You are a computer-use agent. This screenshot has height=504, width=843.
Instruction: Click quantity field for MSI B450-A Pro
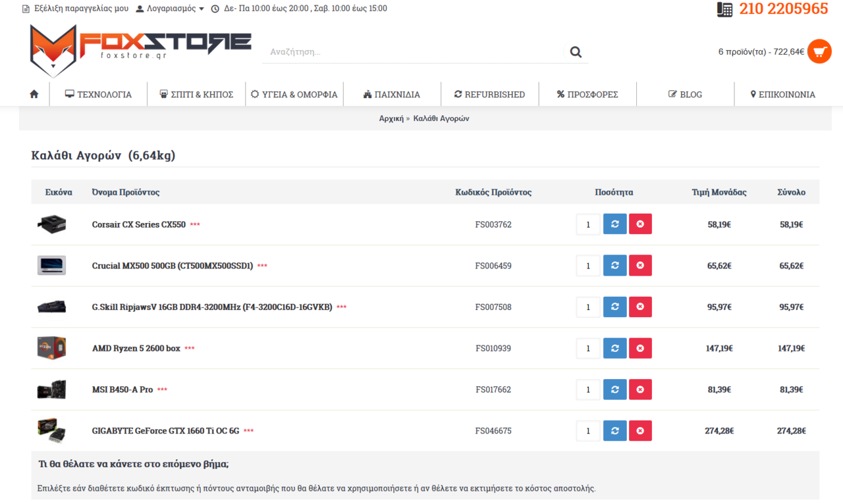(x=588, y=390)
